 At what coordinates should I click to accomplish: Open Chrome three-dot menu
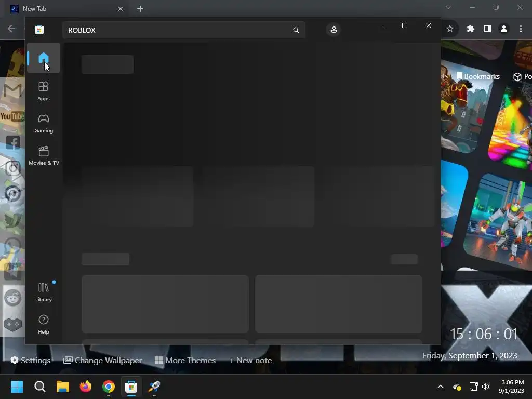point(521,29)
